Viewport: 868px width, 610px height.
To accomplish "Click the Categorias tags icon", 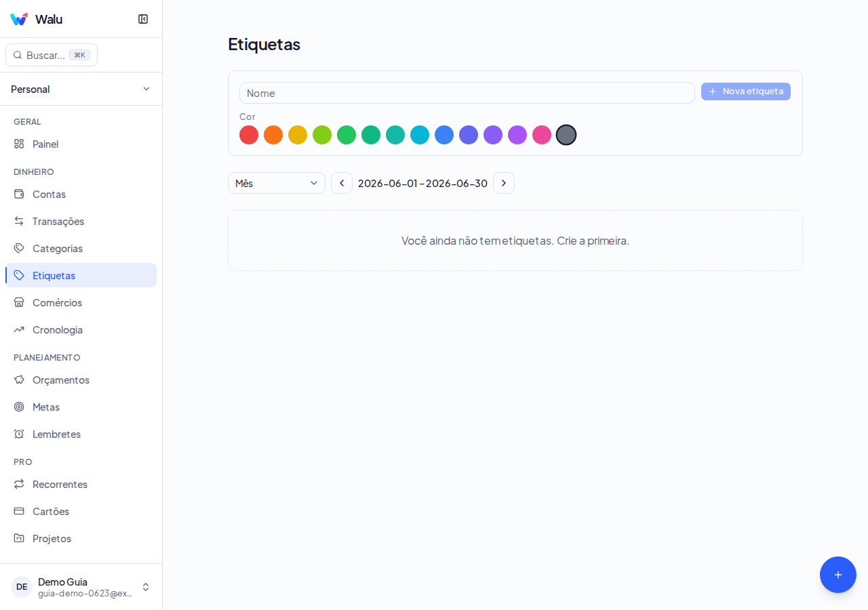I will pos(19,248).
